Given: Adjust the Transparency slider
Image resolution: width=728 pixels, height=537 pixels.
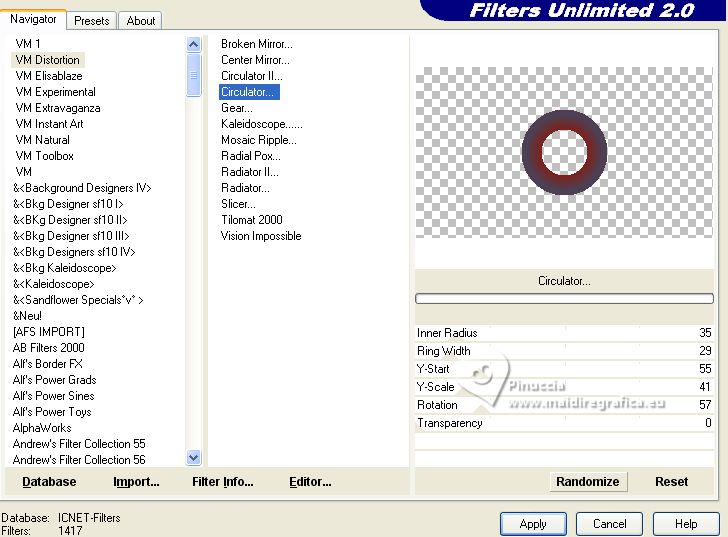Looking at the screenshot, I should [x=564, y=423].
